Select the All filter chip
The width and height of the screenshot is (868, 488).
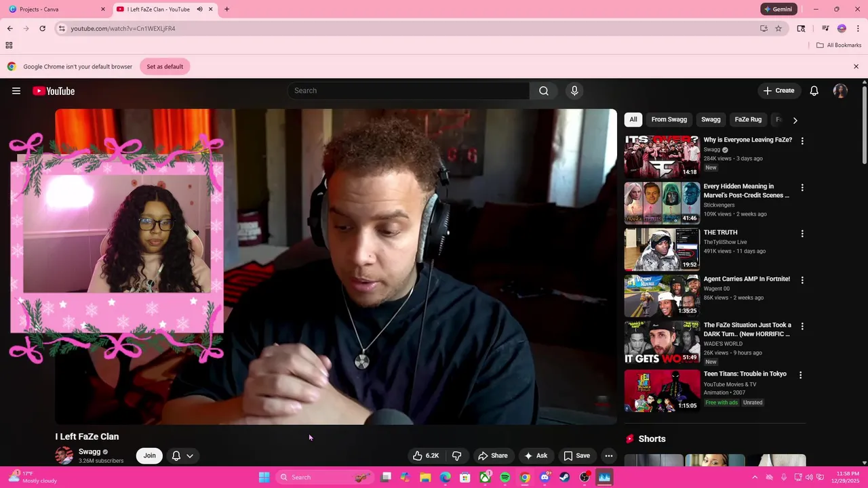(633, 119)
